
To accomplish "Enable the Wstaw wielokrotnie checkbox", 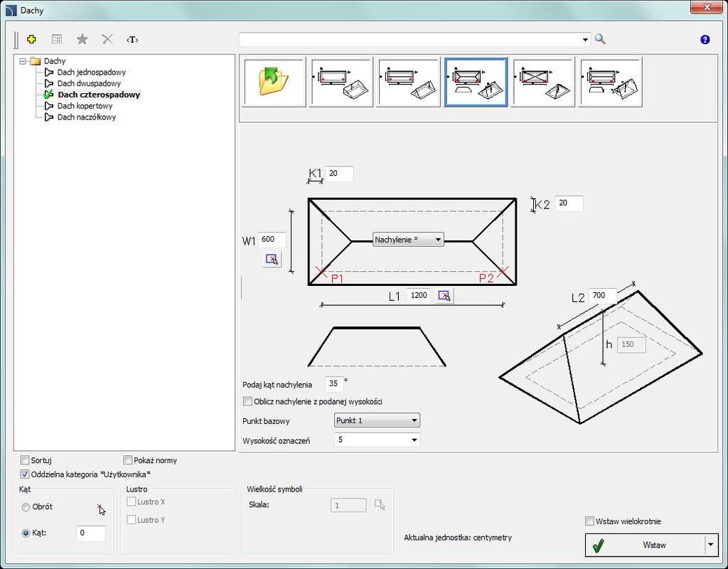I will coord(589,521).
